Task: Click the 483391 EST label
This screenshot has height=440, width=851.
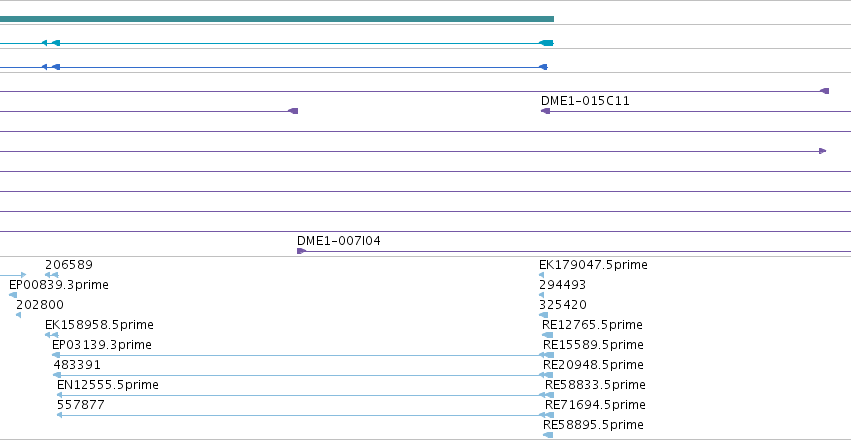Action: click(x=77, y=365)
